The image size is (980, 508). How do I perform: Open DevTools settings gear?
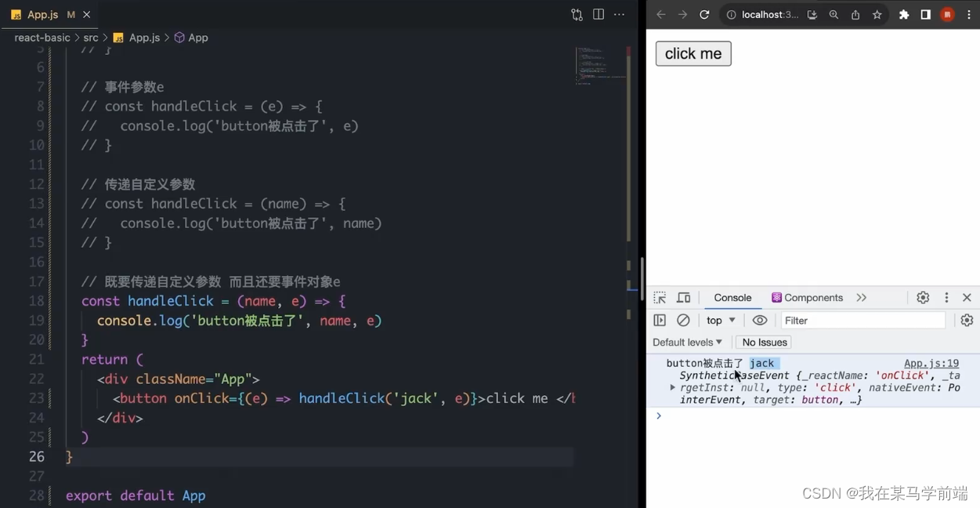pos(923,297)
